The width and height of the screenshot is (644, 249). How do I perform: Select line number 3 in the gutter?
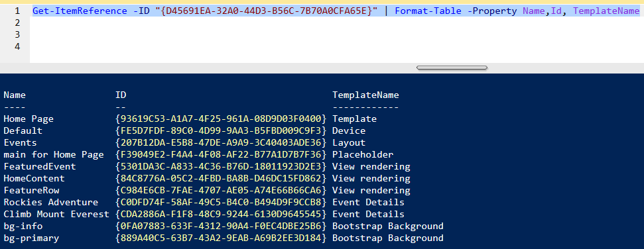pos(17,35)
